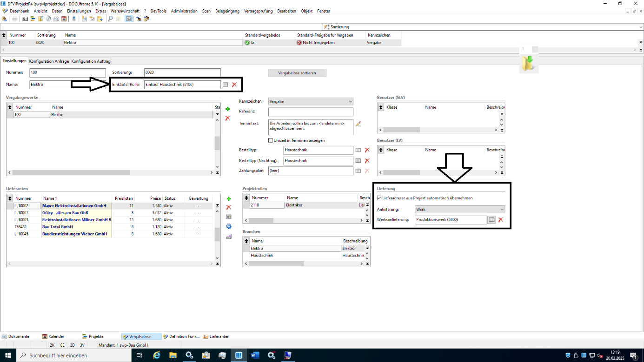Screen dimensions: 644x362
Task: Open the Datenbank menu
Action: point(19,11)
